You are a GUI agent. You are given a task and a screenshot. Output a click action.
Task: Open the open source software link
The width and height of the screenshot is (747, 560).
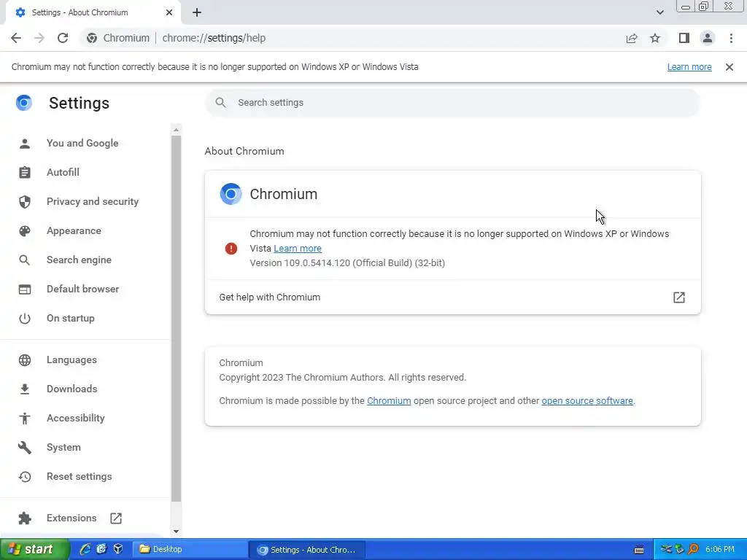(587, 401)
